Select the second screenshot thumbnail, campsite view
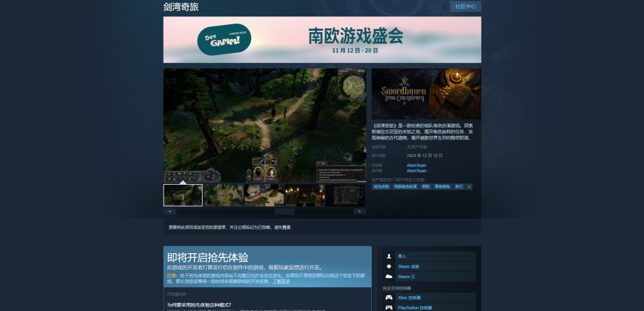 [223, 195]
